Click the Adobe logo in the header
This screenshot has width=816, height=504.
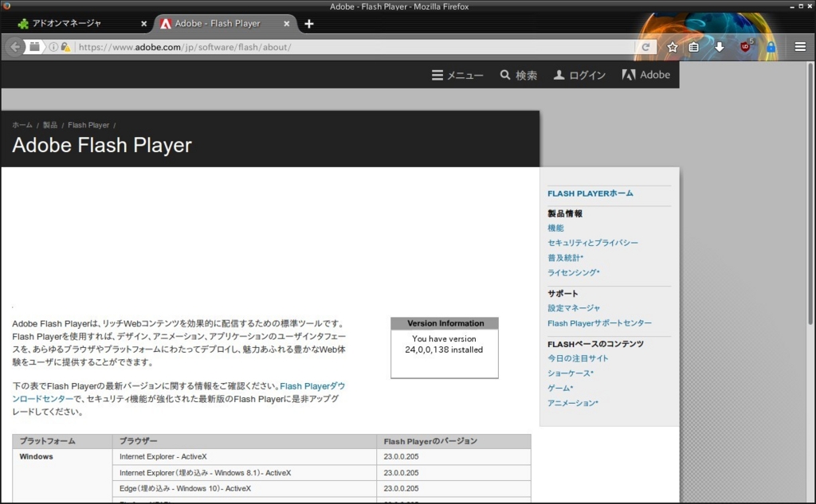[x=645, y=75]
